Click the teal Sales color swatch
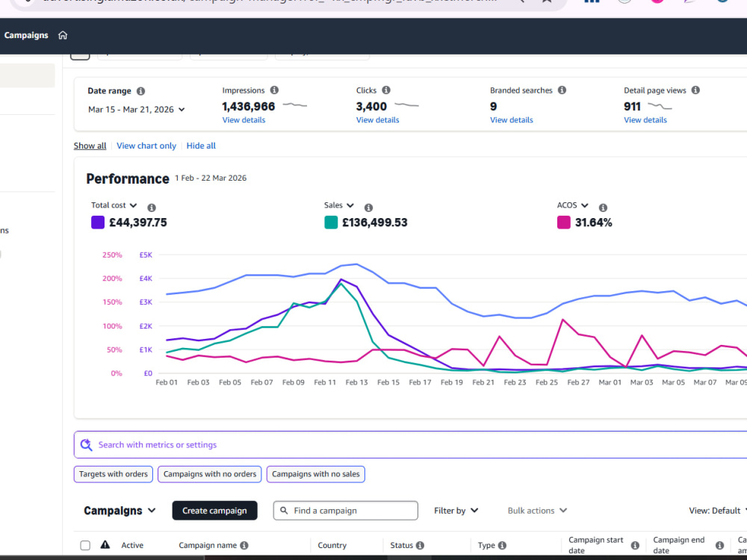Screen dimensions: 747x560 331,223
